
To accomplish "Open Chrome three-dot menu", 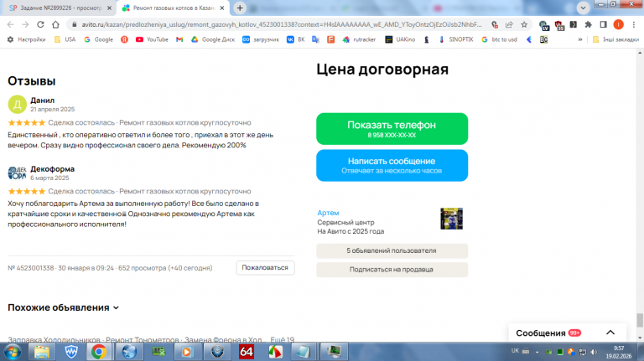I will point(634,24).
